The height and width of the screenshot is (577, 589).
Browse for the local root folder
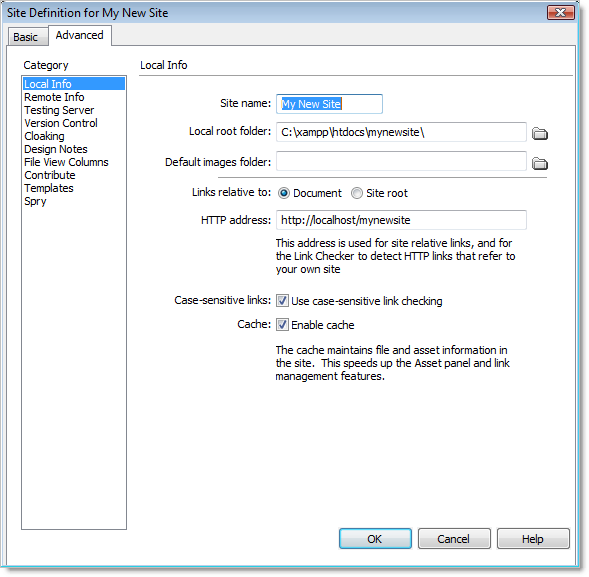click(540, 133)
